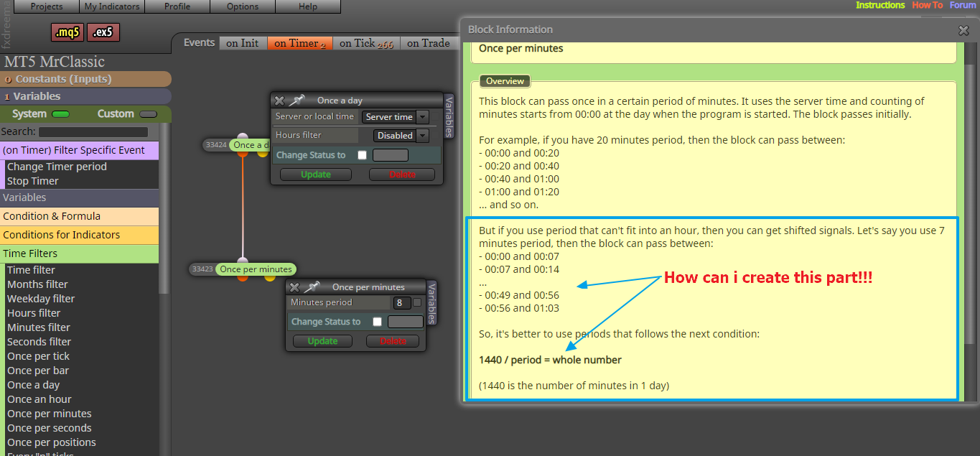
Task: Select the Once a day block 33424
Action: 249,145
